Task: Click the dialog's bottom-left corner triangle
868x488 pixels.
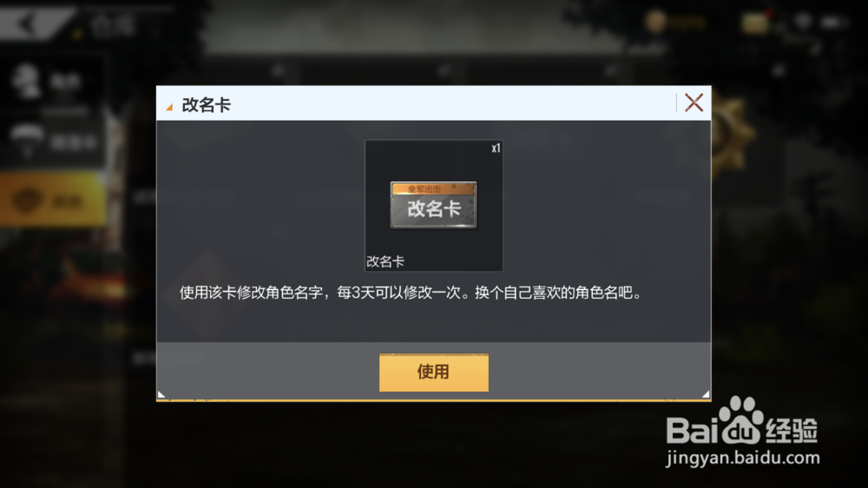Action: pyautogui.click(x=161, y=394)
